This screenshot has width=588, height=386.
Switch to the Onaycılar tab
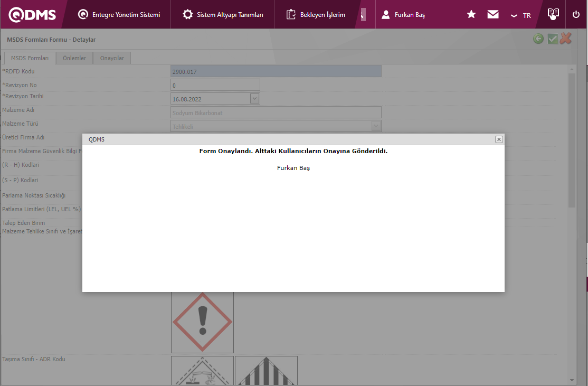[112, 58]
